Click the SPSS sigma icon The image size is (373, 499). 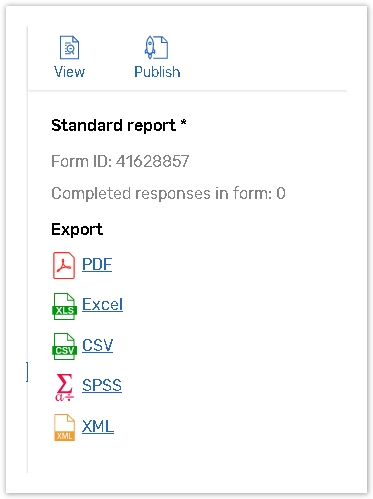coord(64,387)
